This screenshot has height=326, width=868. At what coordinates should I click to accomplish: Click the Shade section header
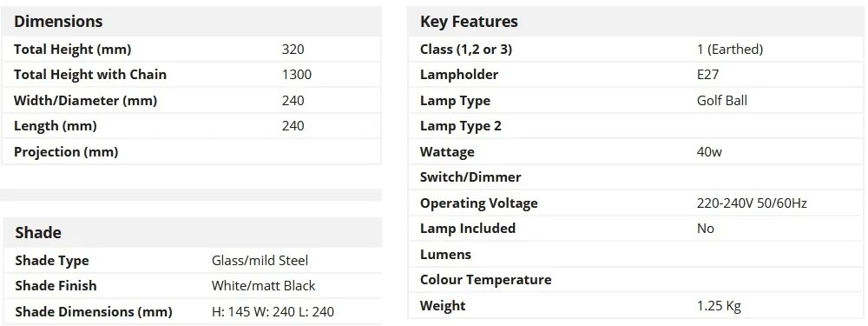click(x=38, y=232)
